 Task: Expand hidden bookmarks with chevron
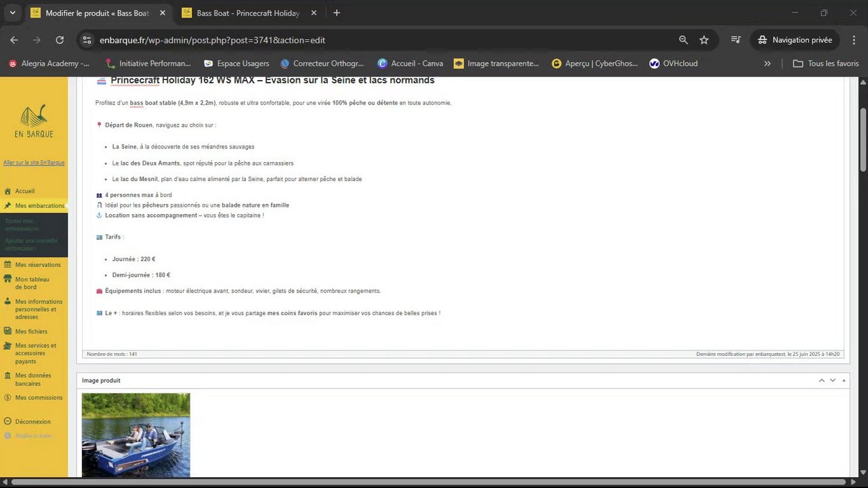tap(767, 64)
